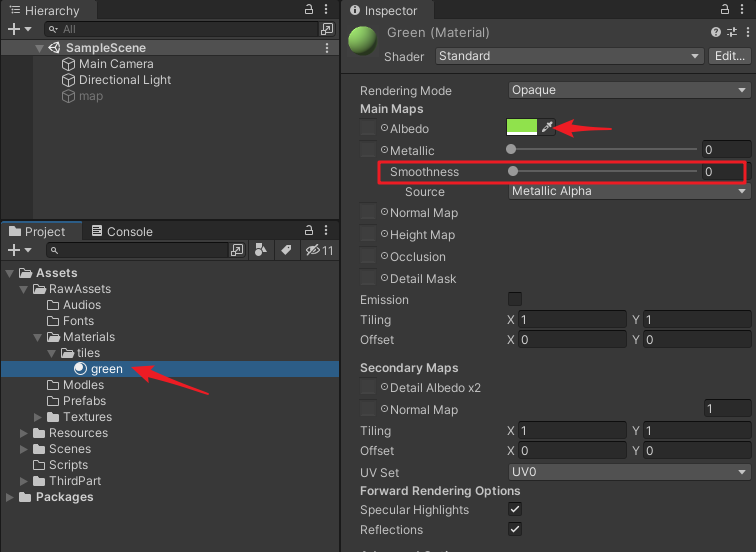This screenshot has width=756, height=552.
Task: Collapse the SampleScene hierarchy arrow
Action: coord(40,48)
